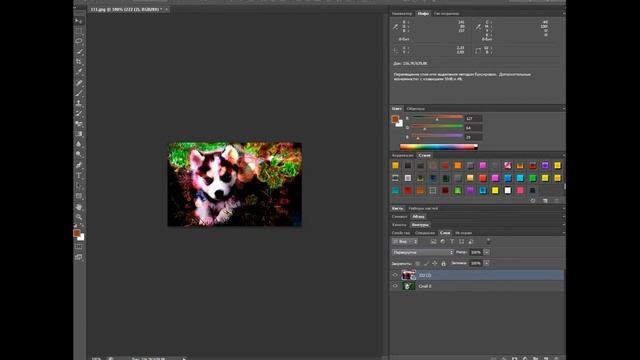Screen dimensions: 640x360
Task: Select the Brush tool
Action: tap(79, 93)
